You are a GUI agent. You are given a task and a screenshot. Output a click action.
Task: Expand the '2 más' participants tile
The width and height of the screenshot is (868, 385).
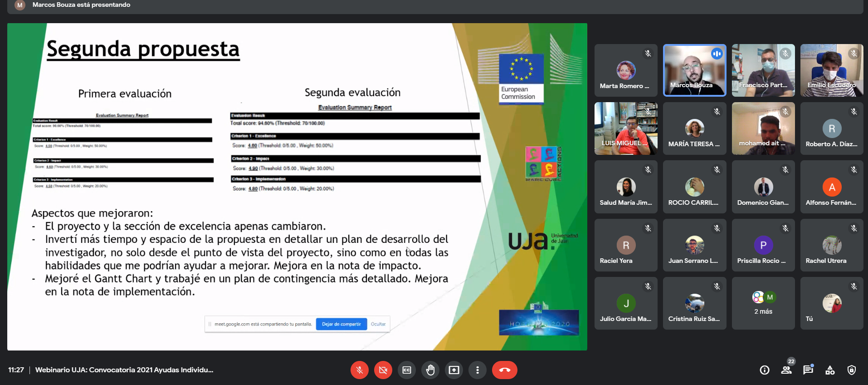click(763, 303)
